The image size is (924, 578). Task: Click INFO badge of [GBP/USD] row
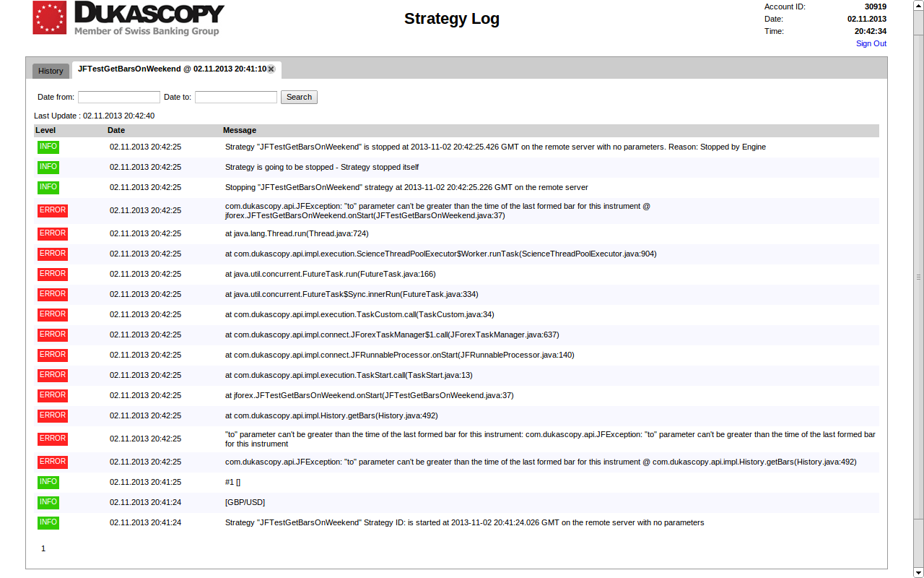(x=48, y=502)
